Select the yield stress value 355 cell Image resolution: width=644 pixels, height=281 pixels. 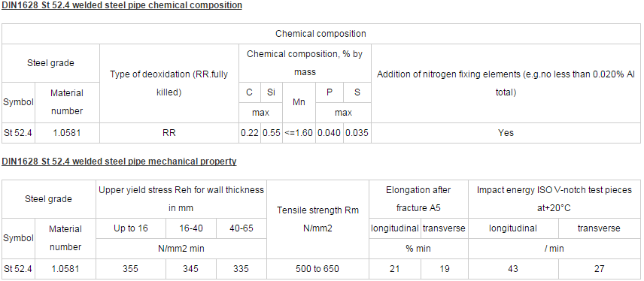pyautogui.click(x=131, y=269)
